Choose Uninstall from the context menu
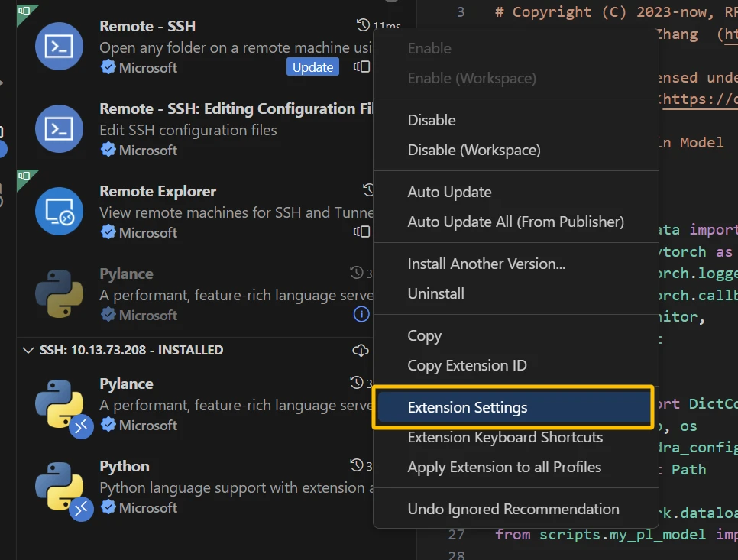Screen dimensions: 738x560 pos(435,293)
